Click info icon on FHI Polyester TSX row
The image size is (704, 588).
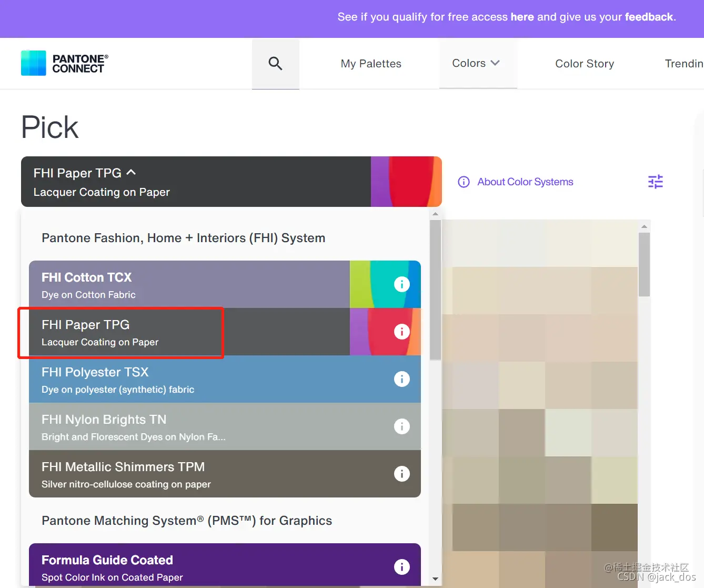point(402,379)
